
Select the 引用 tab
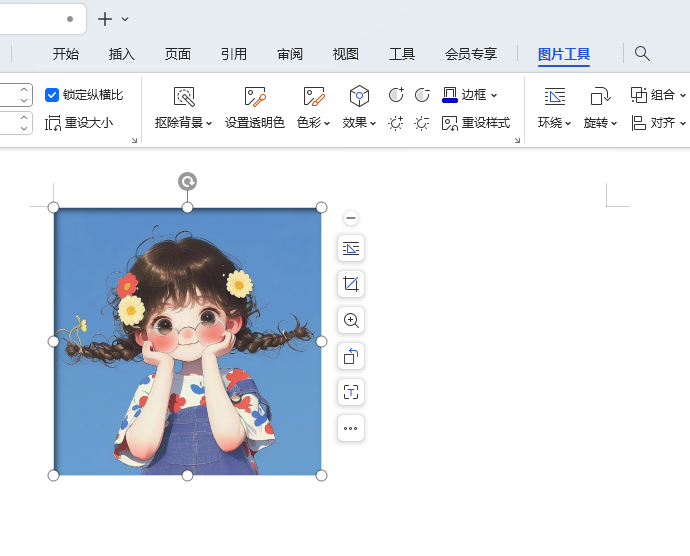coord(234,54)
